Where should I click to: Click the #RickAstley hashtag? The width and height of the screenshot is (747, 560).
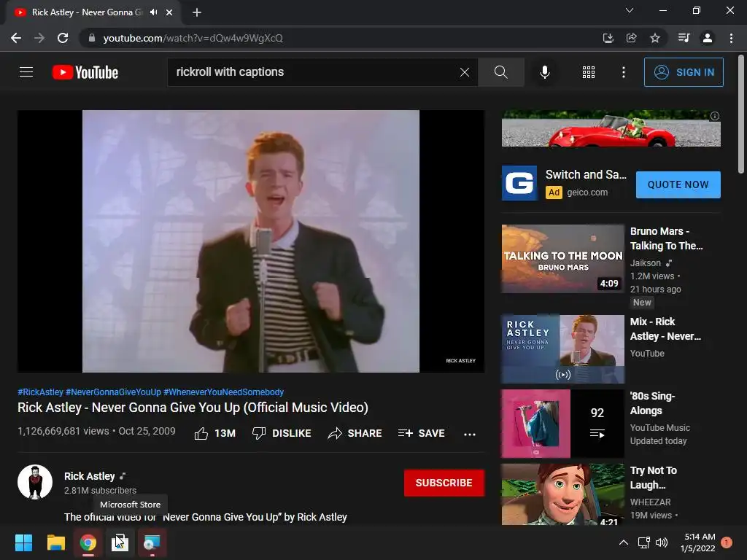click(41, 392)
